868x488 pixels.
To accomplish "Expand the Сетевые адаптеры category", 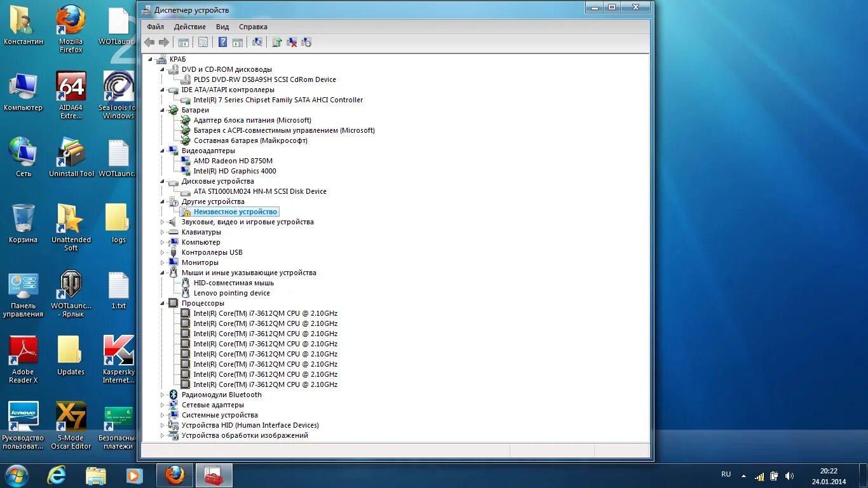I will coord(162,405).
